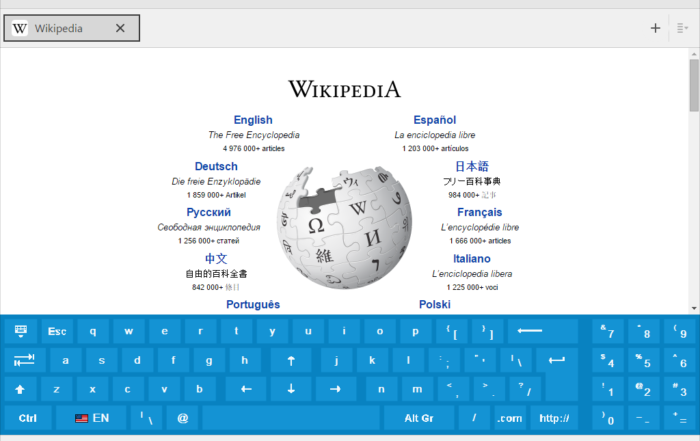The width and height of the screenshot is (700, 441).
Task: Open Português Wikipedia link
Action: pos(253,304)
